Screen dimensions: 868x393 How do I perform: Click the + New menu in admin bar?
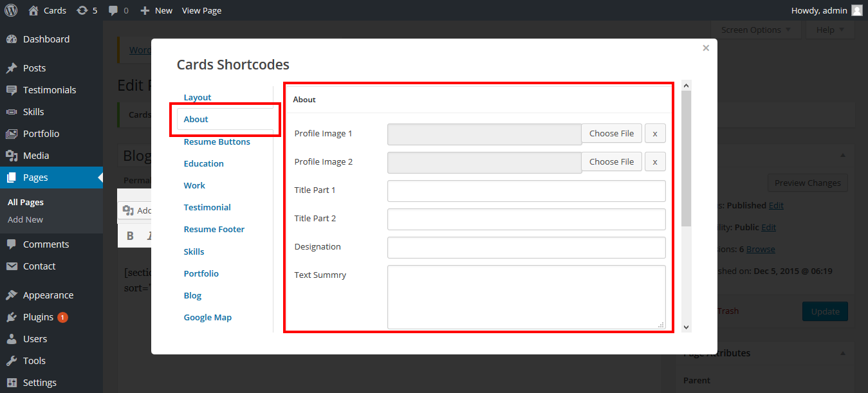coord(156,10)
